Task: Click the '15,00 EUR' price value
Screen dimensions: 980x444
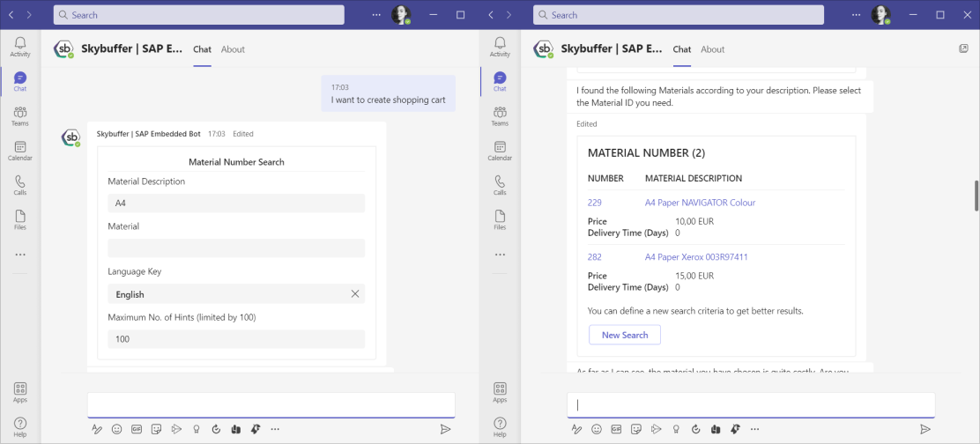Action: [x=694, y=276]
